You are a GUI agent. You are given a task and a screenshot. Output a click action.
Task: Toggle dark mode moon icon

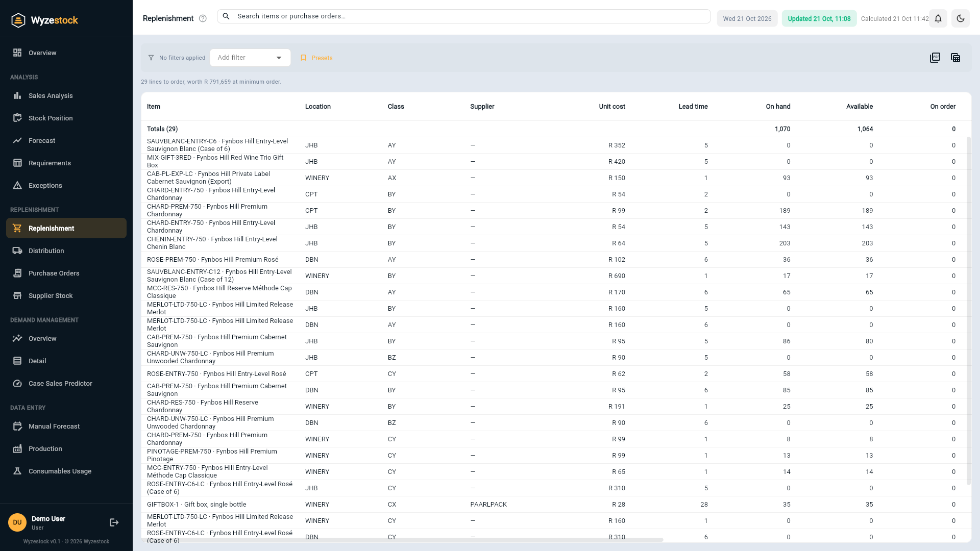(x=961, y=18)
